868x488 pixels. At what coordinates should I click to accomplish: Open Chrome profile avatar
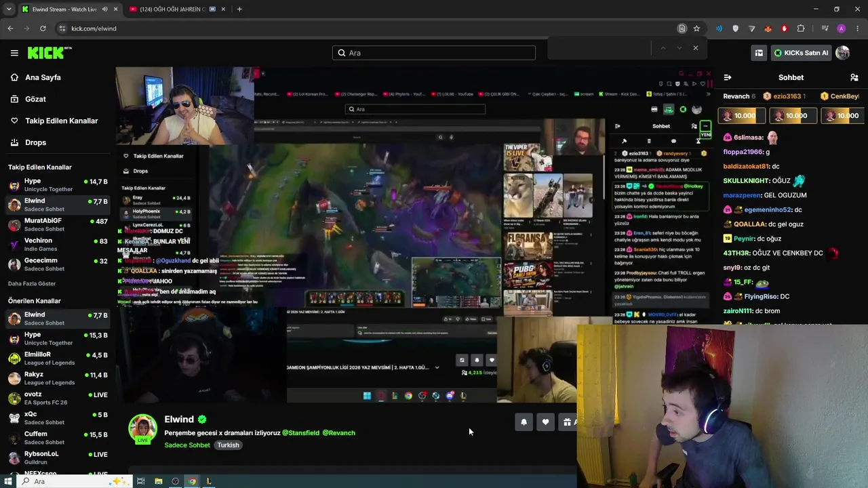[x=842, y=28]
